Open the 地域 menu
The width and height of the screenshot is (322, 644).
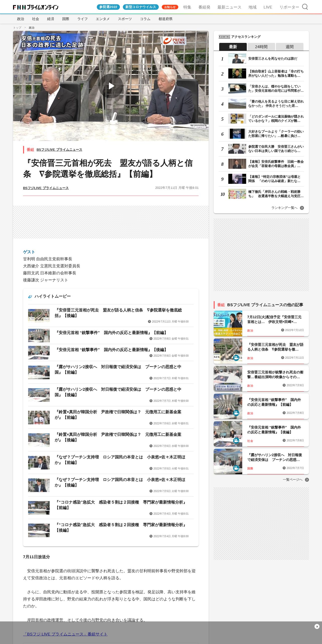pos(252,7)
